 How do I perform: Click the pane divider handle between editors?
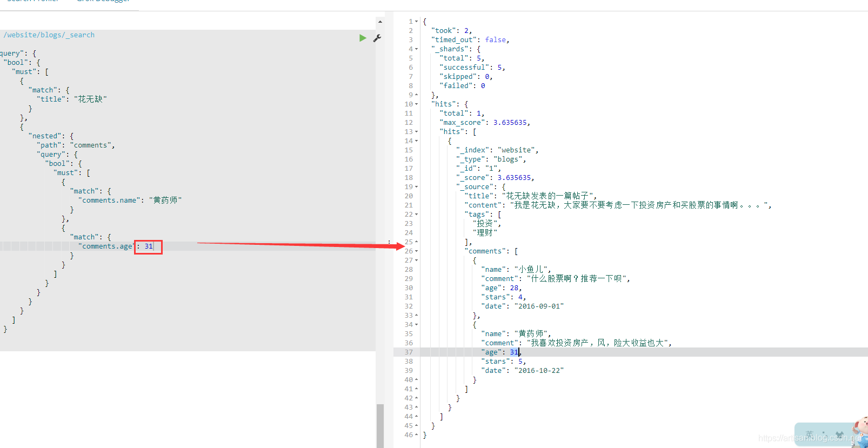[389, 242]
